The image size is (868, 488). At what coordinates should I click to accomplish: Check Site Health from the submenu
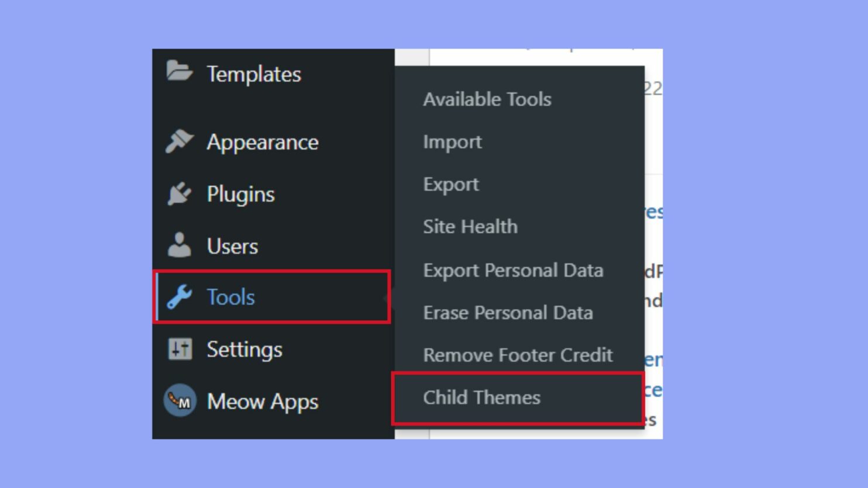click(x=470, y=226)
